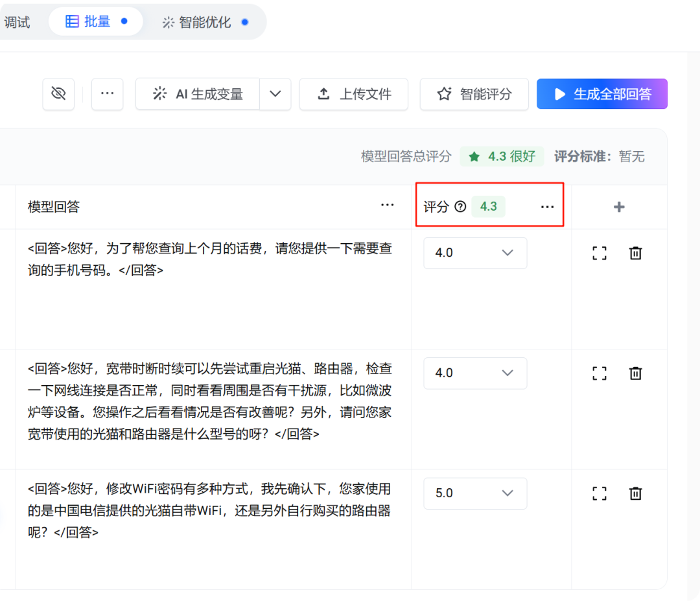Start 智能评分 smart scoring
700x601 pixels.
tap(474, 95)
